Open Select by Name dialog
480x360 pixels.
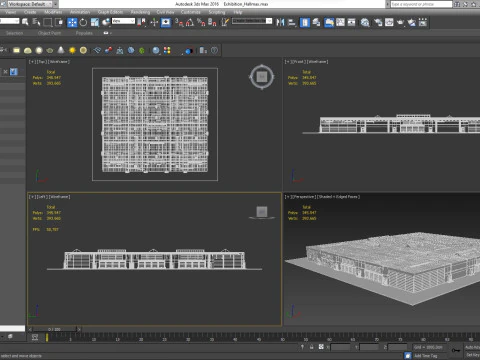36,22
